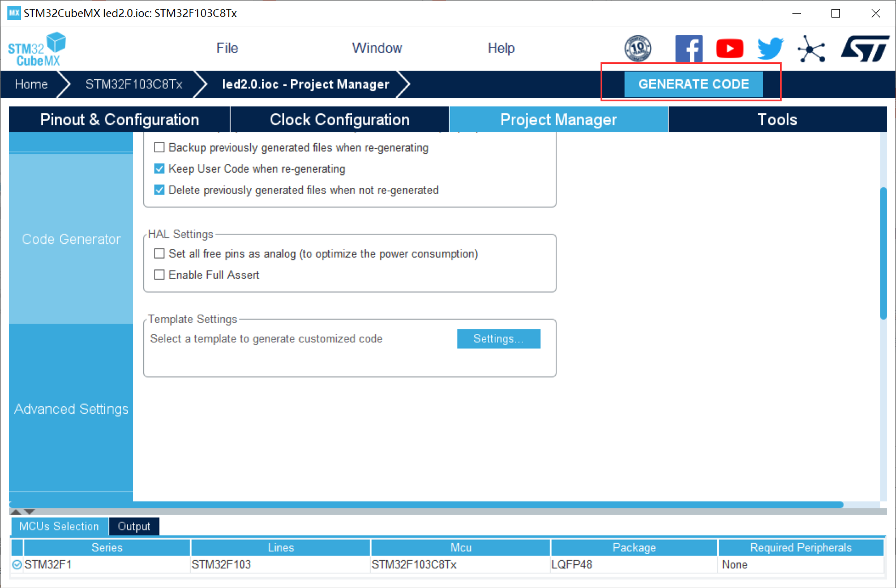The image size is (896, 588).
Task: Sort table by Package column header
Action: point(634,547)
